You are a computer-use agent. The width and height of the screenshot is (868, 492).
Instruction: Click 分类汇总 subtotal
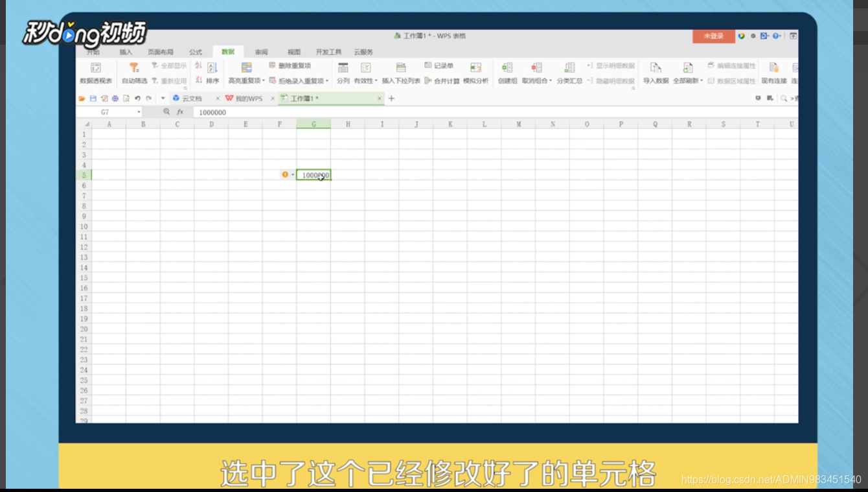coord(569,73)
